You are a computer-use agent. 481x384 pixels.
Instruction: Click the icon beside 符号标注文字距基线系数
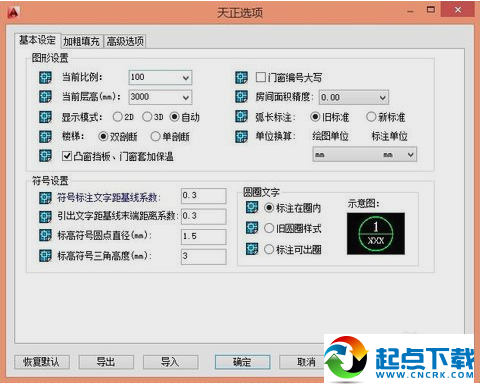(45, 198)
